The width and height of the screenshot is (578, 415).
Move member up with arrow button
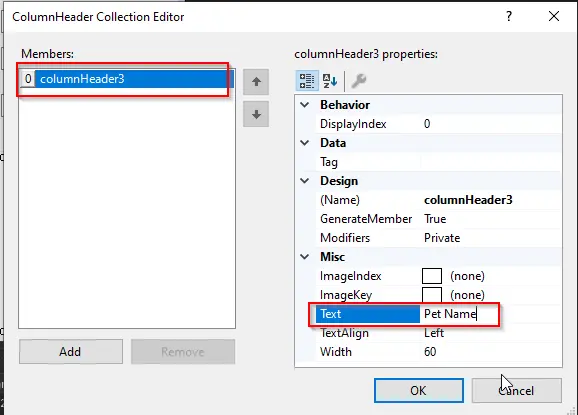[x=256, y=81]
